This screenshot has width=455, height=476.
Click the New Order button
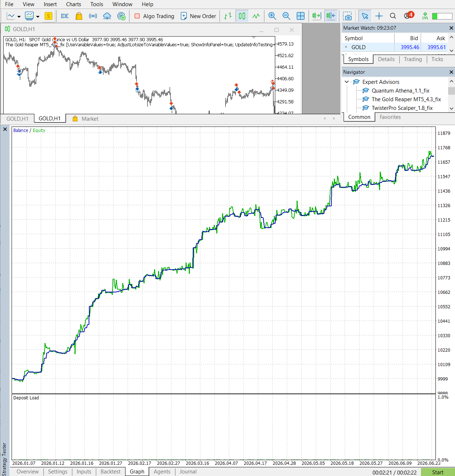pos(198,16)
